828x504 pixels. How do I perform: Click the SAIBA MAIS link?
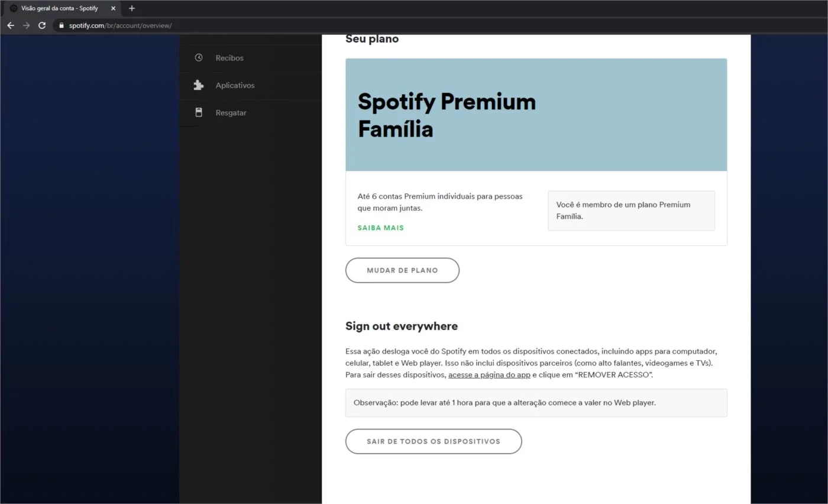click(381, 228)
